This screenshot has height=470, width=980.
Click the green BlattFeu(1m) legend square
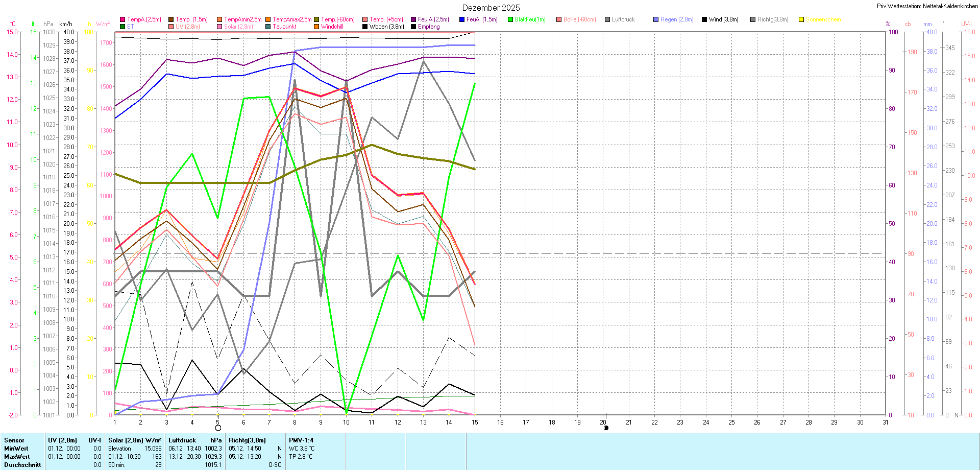click(x=510, y=19)
